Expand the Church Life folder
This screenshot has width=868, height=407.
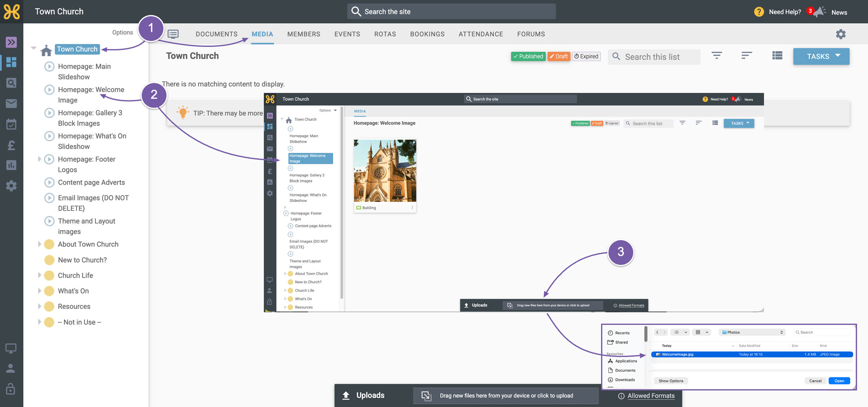coord(39,275)
